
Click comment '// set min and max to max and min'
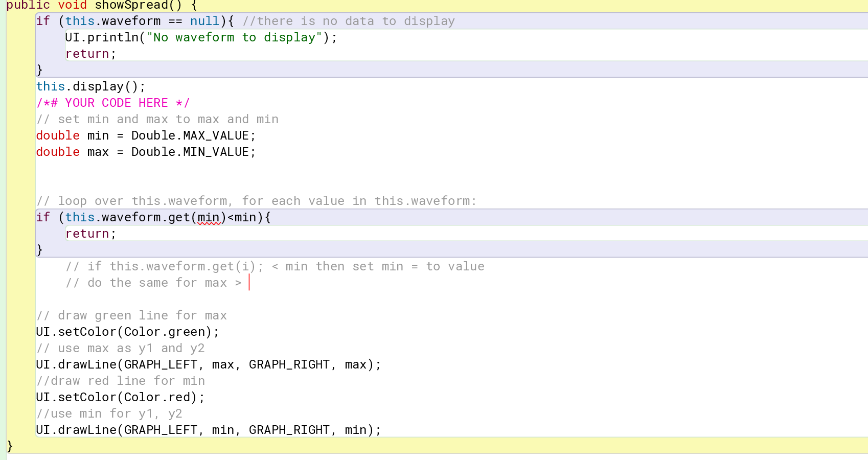pos(157,119)
